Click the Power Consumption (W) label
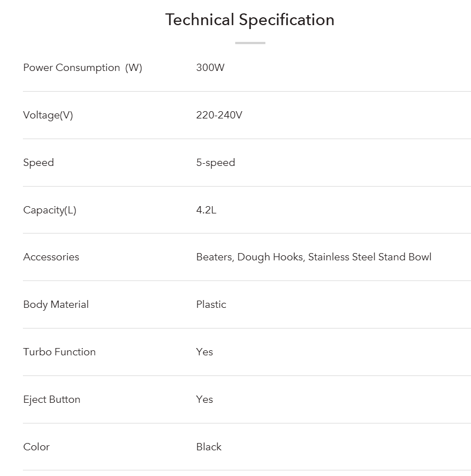This screenshot has height=476, width=471. (83, 68)
